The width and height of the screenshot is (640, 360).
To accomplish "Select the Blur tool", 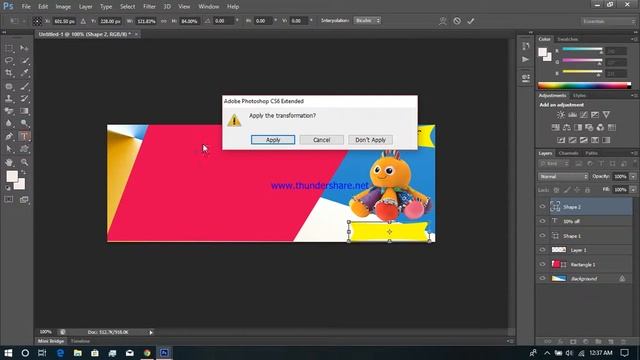I will (9, 123).
